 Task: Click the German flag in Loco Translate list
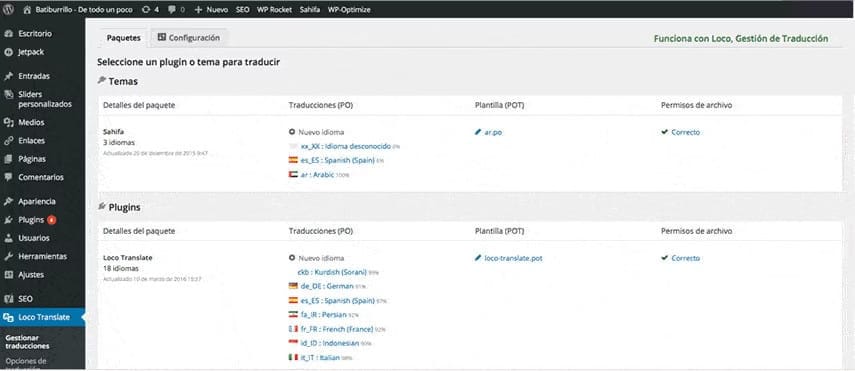point(293,286)
